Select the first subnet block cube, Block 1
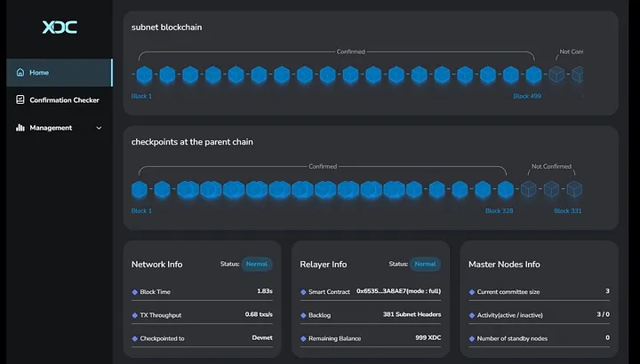640x364 pixels. 144,75
